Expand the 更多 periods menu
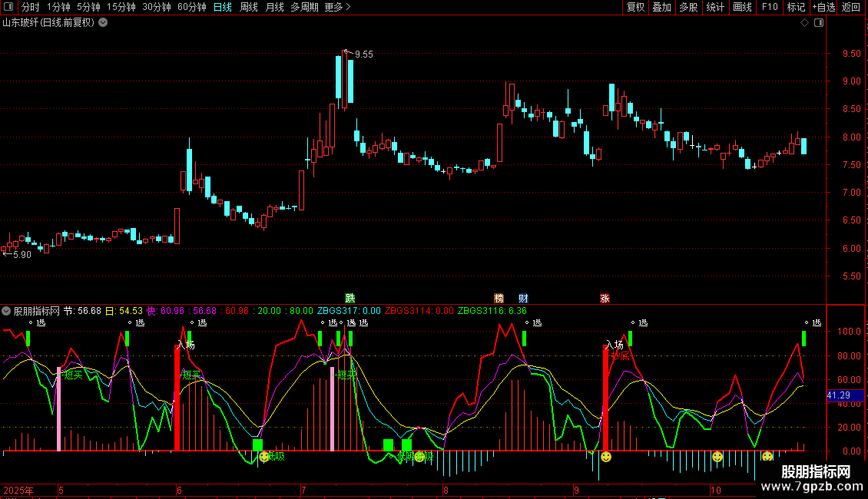Image resolution: width=868 pixels, height=499 pixels. point(337,8)
